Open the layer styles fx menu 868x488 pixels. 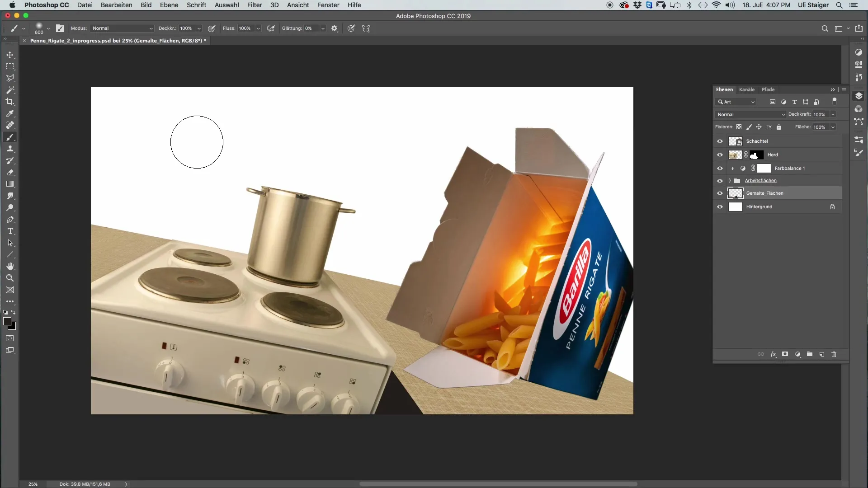pyautogui.click(x=774, y=354)
